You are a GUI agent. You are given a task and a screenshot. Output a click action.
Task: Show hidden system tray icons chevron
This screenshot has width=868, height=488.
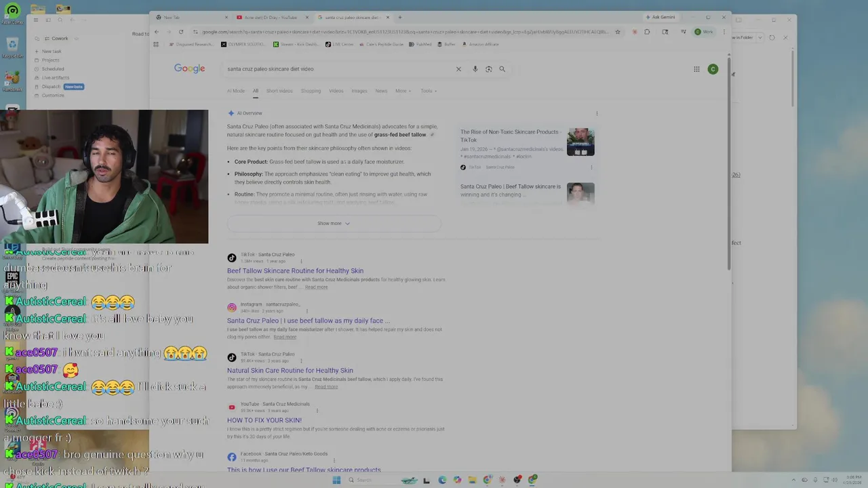point(795,480)
